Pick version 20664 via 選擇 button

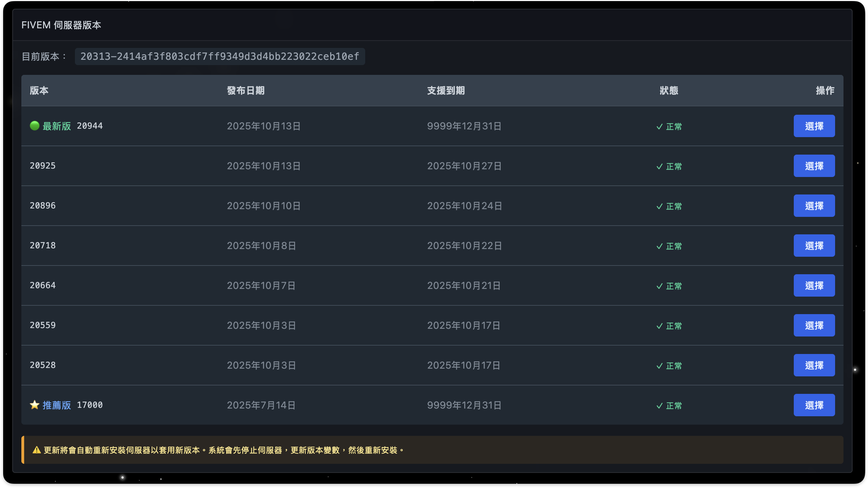pos(814,285)
